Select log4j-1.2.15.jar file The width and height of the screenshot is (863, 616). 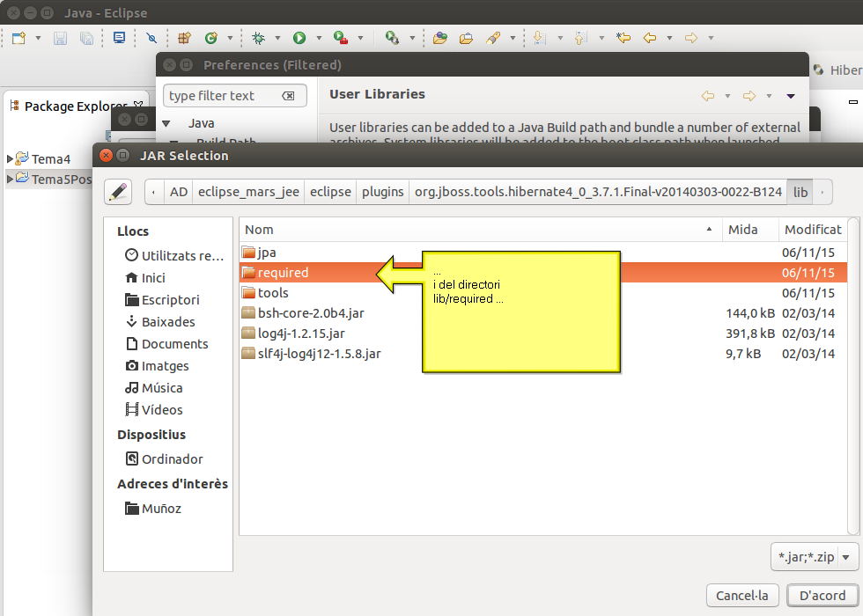pyautogui.click(x=542, y=334)
